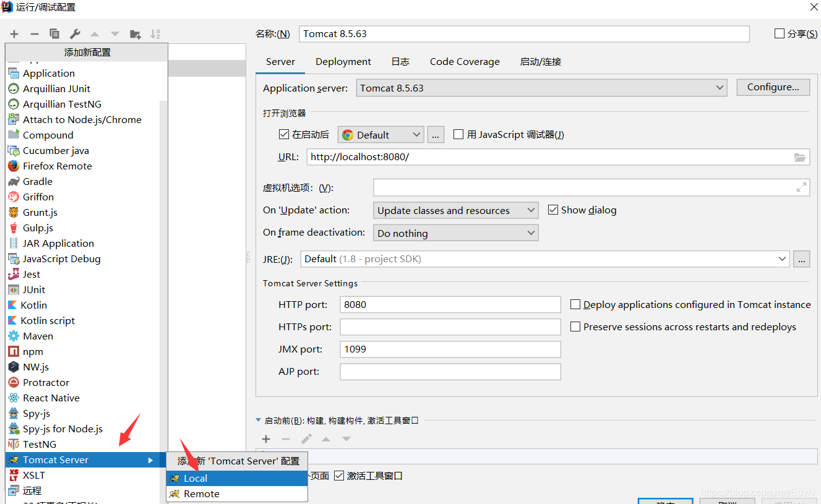Select Attach to Node.js/Chrome entry
The width and height of the screenshot is (821, 504).
[83, 119]
